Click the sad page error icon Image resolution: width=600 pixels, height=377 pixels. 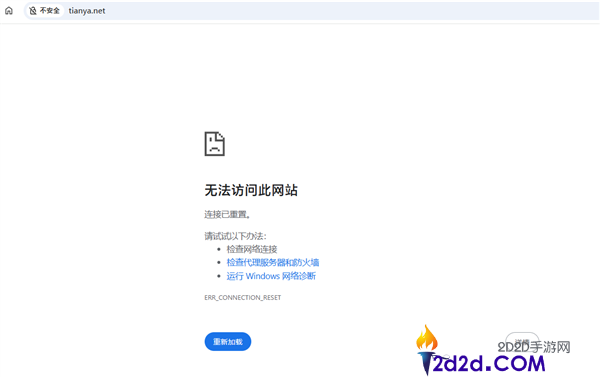coord(215,144)
